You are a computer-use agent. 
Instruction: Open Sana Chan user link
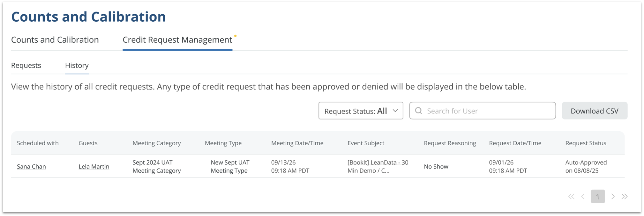31,167
